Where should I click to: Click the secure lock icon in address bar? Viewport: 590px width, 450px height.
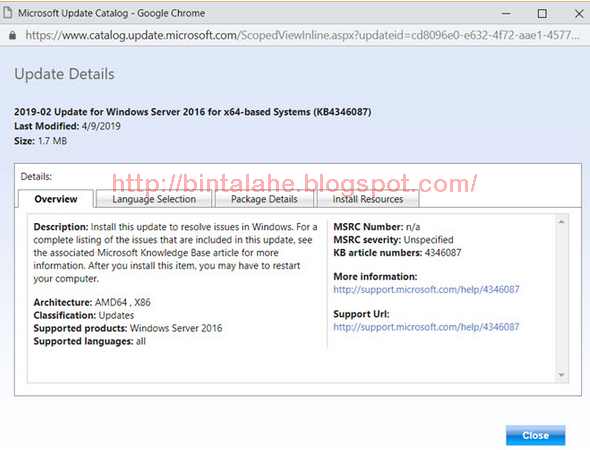click(12, 35)
